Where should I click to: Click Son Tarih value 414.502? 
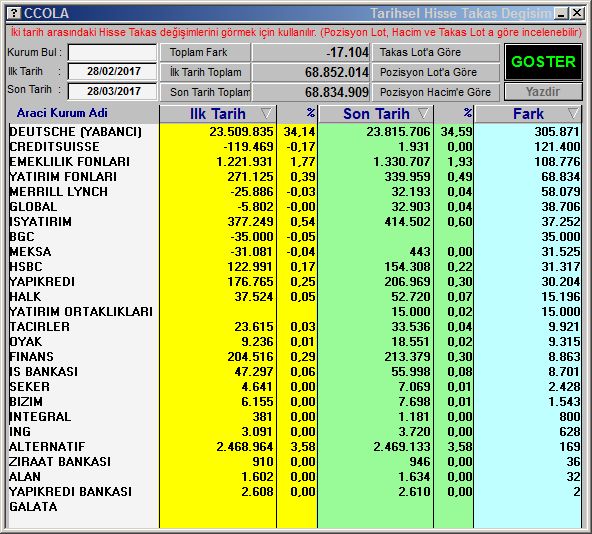pyautogui.click(x=407, y=222)
